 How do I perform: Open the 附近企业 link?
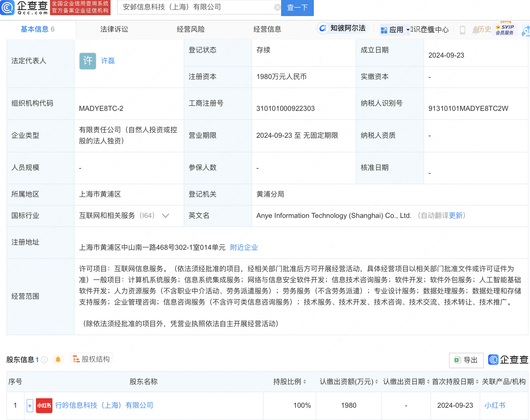click(244, 247)
